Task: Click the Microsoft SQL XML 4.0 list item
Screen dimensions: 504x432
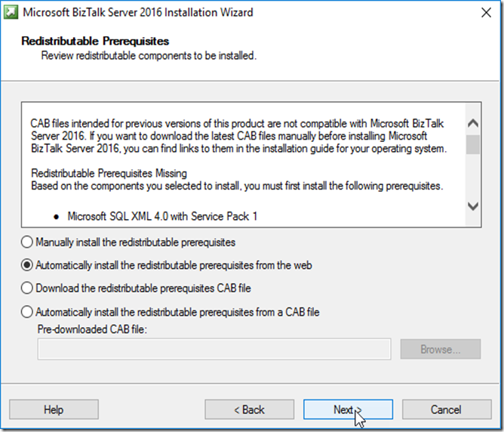Action: tap(162, 216)
